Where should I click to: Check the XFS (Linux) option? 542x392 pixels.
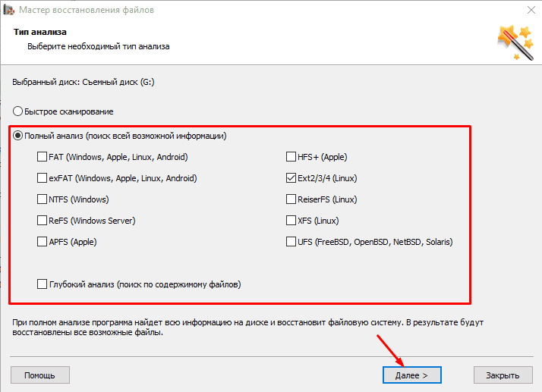(x=291, y=221)
